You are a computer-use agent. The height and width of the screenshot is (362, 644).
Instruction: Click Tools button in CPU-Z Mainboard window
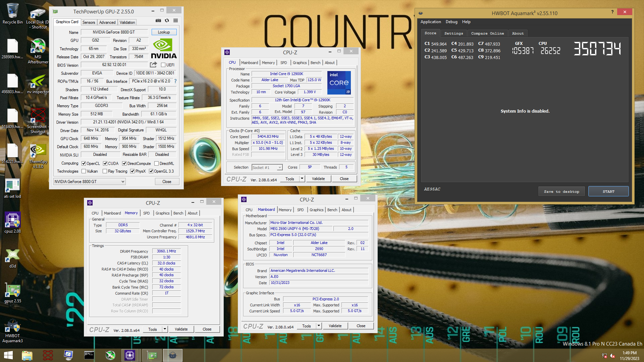(x=306, y=326)
